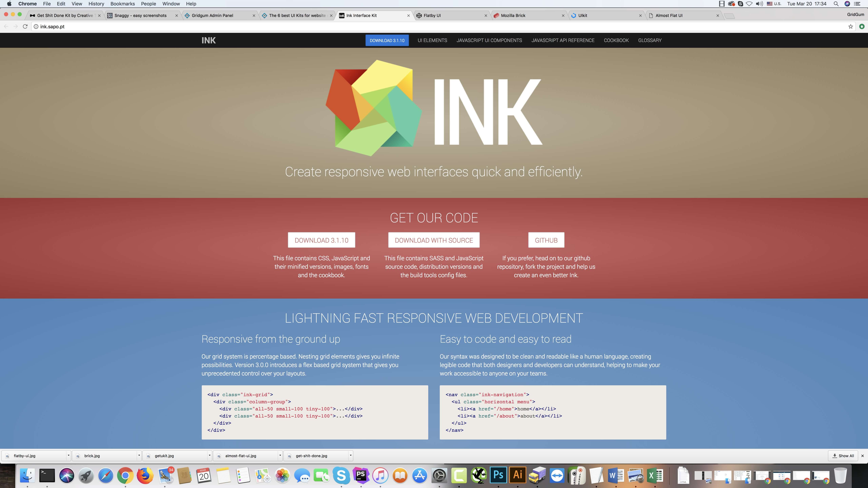868x488 pixels.
Task: Click the site info icon in address bar
Action: point(36,27)
